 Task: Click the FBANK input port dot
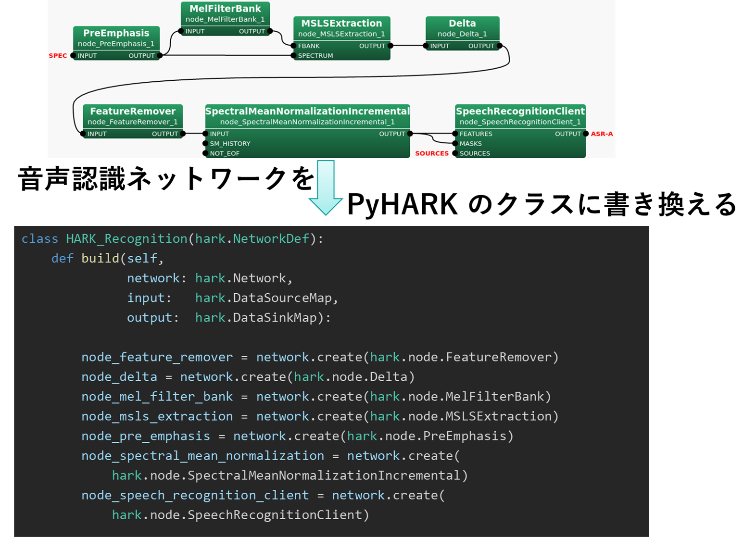point(294,46)
